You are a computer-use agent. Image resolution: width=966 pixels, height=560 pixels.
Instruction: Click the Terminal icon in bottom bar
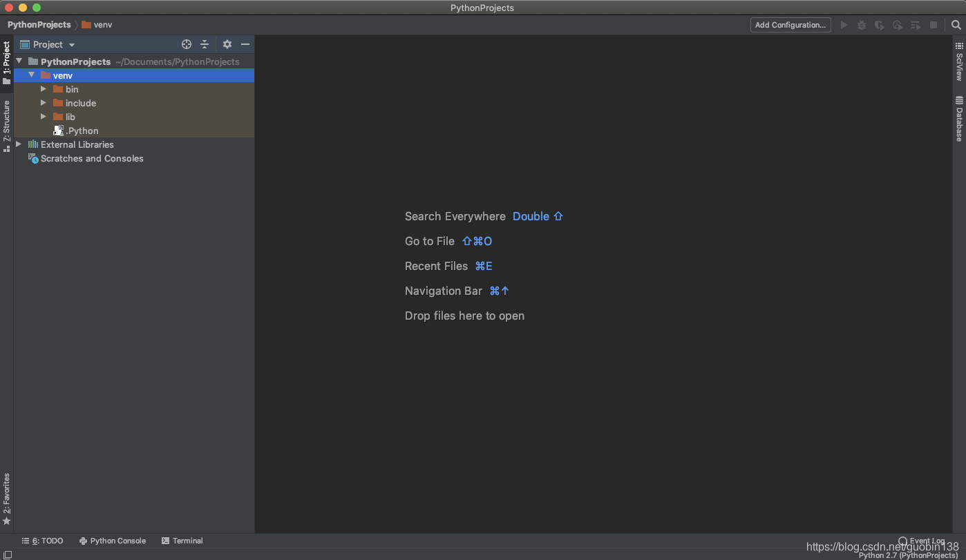tap(165, 541)
